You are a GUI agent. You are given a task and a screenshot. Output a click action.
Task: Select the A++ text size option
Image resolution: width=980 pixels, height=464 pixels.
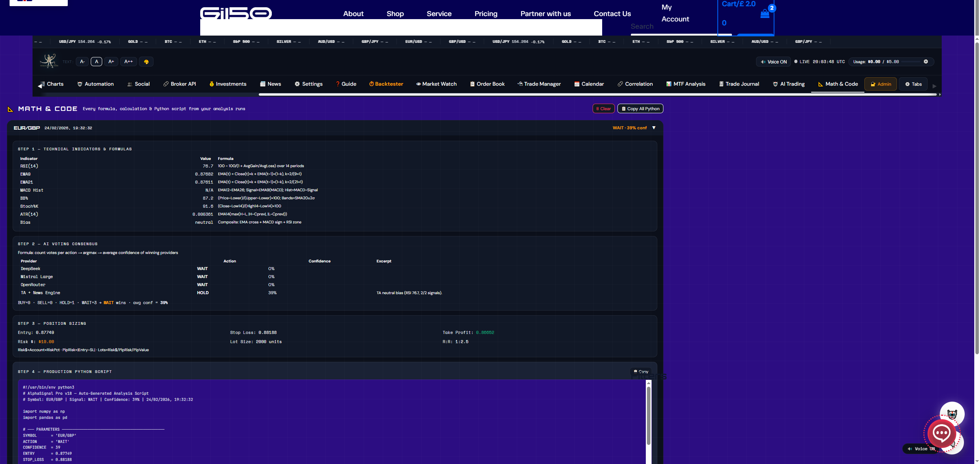point(129,62)
